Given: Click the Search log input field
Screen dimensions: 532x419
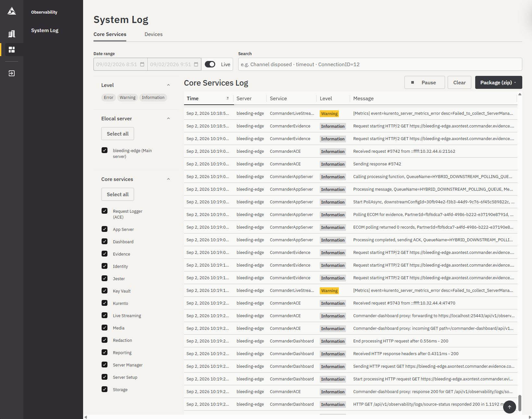Looking at the screenshot, I should 380,64.
